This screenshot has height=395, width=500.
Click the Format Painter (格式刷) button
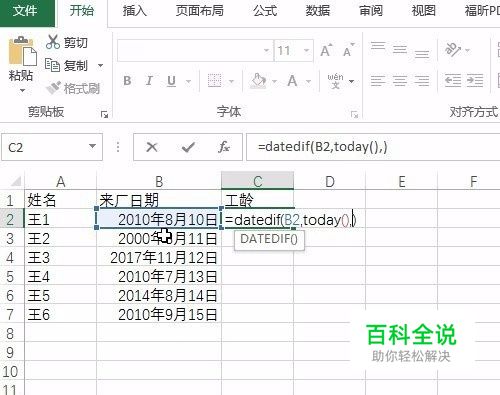[73, 88]
